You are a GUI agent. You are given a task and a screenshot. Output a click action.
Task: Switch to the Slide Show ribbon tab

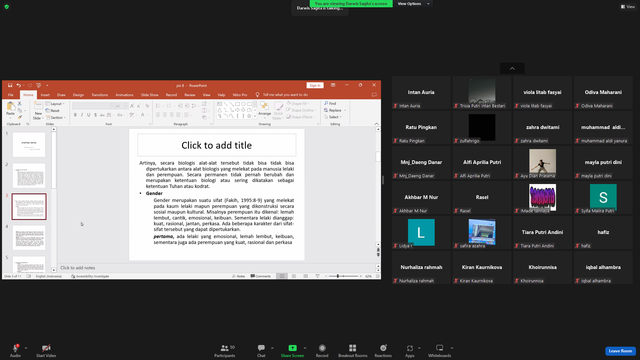pyautogui.click(x=150, y=95)
